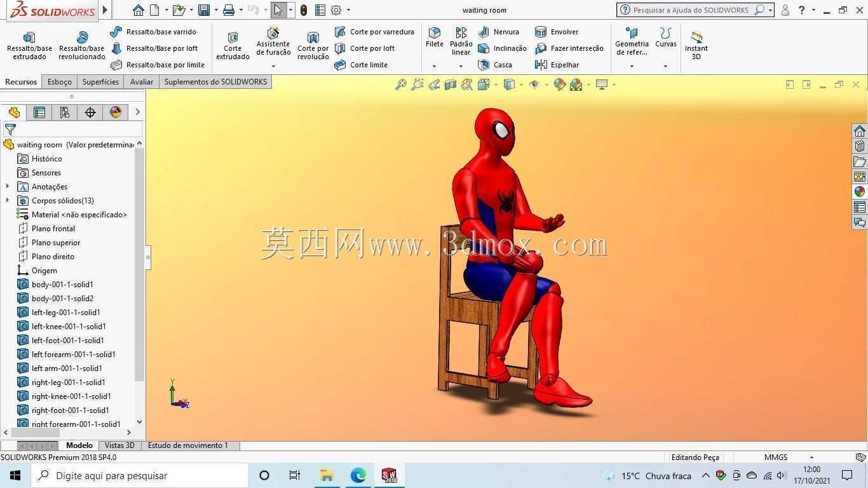Expand the Curvas dropdown arrow
868x488 pixels.
[x=665, y=66]
